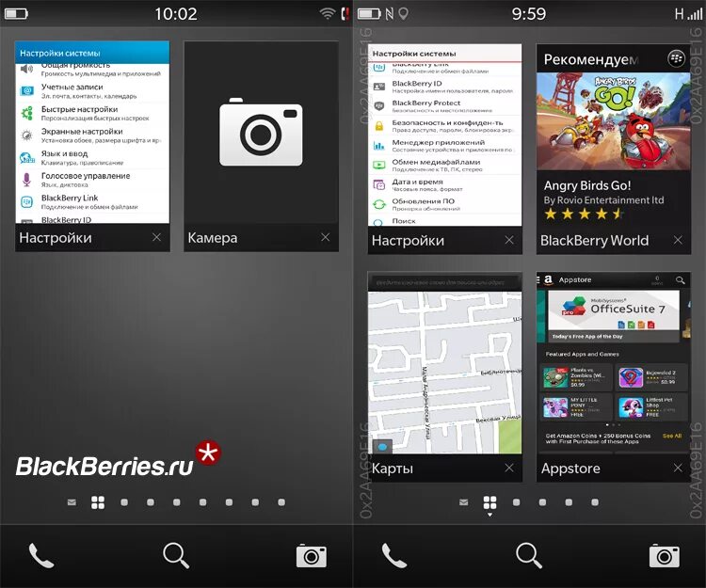Image resolution: width=706 pixels, height=588 pixels.
Task: Click the speaker icon beside Общая громкость
Action: [26, 69]
